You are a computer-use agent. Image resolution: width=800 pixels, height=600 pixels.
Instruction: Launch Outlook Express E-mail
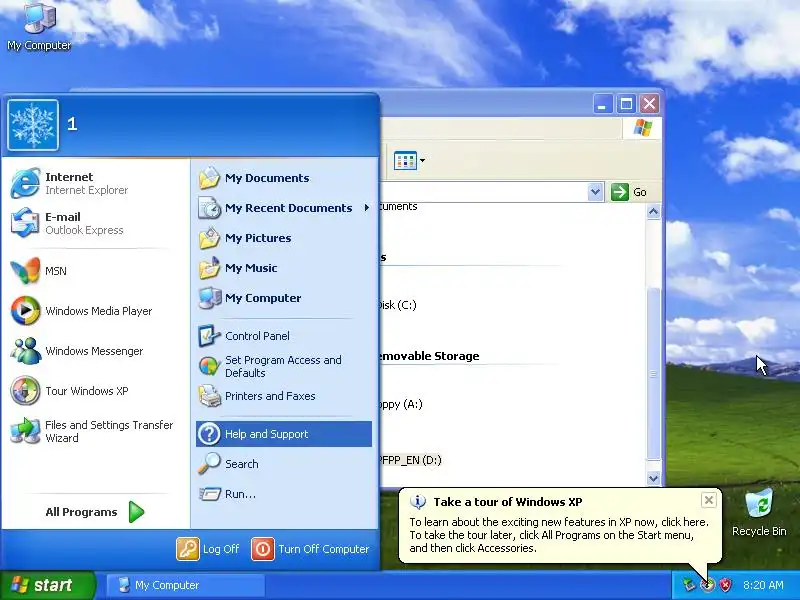point(94,223)
